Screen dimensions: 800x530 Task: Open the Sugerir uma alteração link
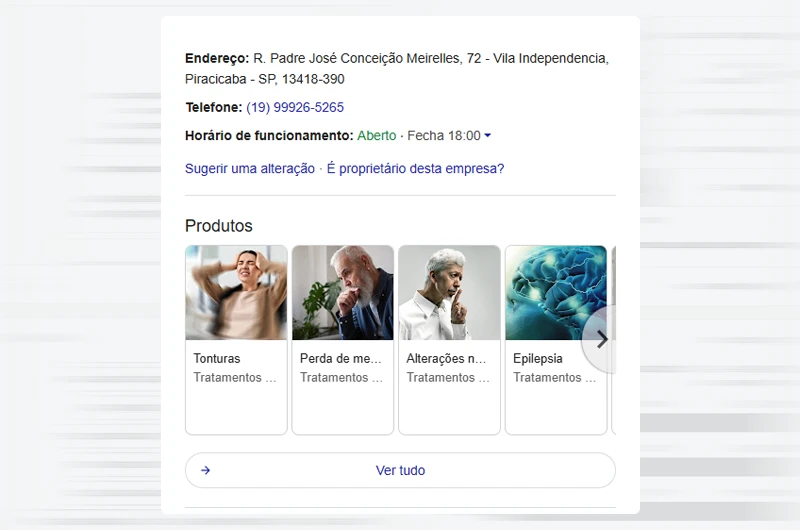click(250, 169)
